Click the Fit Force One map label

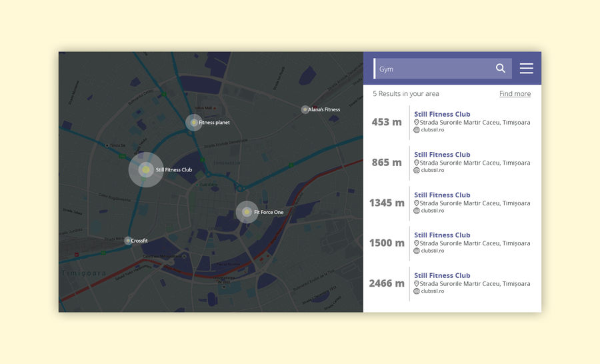269,212
